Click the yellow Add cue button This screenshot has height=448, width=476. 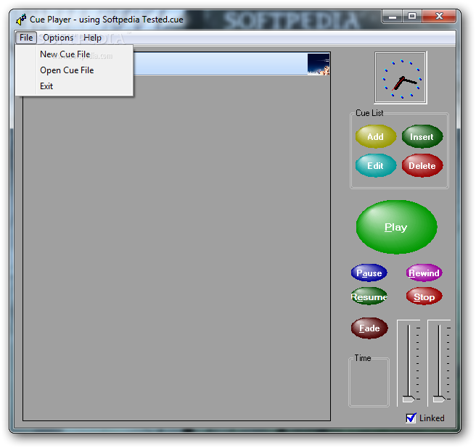(376, 136)
